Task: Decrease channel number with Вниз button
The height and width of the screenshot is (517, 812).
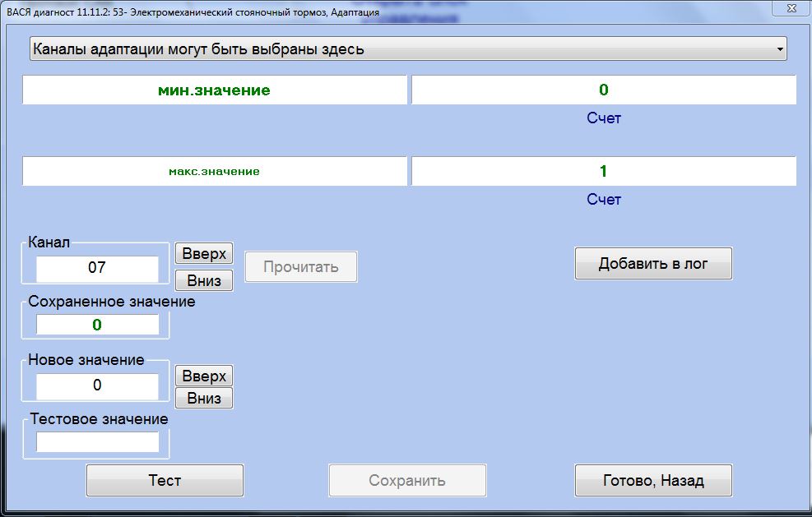Action: click(203, 280)
